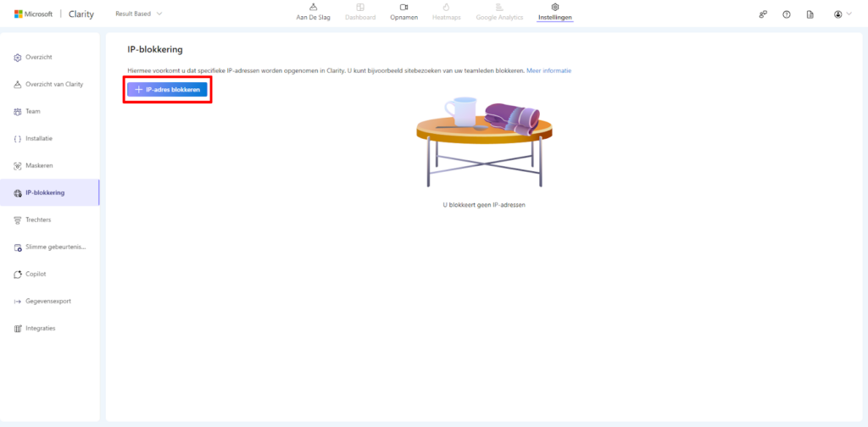Screen dimensions: 868x427
Task: Open the share/team people icon in header
Action: coord(763,14)
